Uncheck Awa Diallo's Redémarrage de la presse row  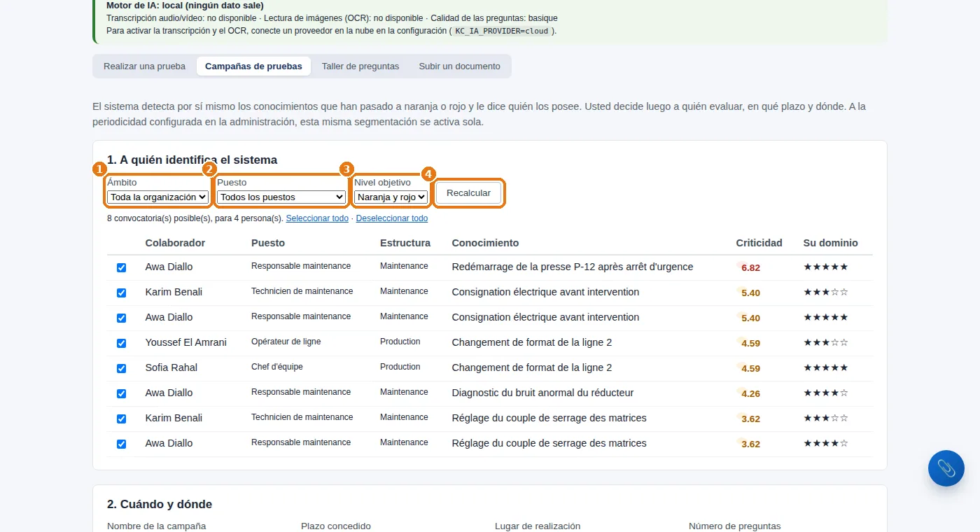[x=121, y=267]
